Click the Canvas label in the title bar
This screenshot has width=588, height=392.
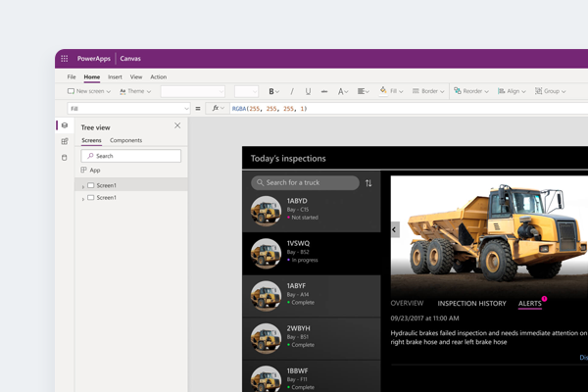[x=130, y=59]
